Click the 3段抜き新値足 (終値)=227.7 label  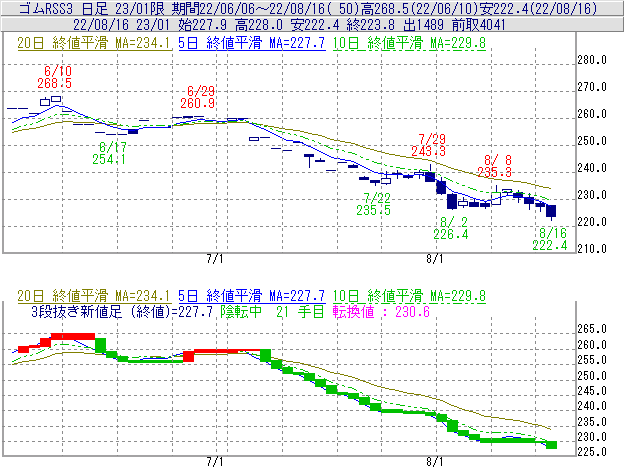point(122,311)
